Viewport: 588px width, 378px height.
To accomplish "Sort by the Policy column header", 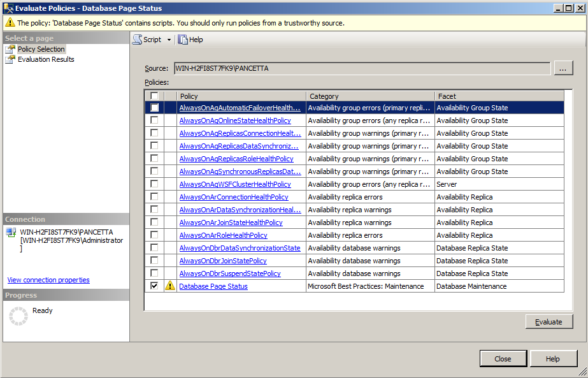I will pyautogui.click(x=242, y=96).
